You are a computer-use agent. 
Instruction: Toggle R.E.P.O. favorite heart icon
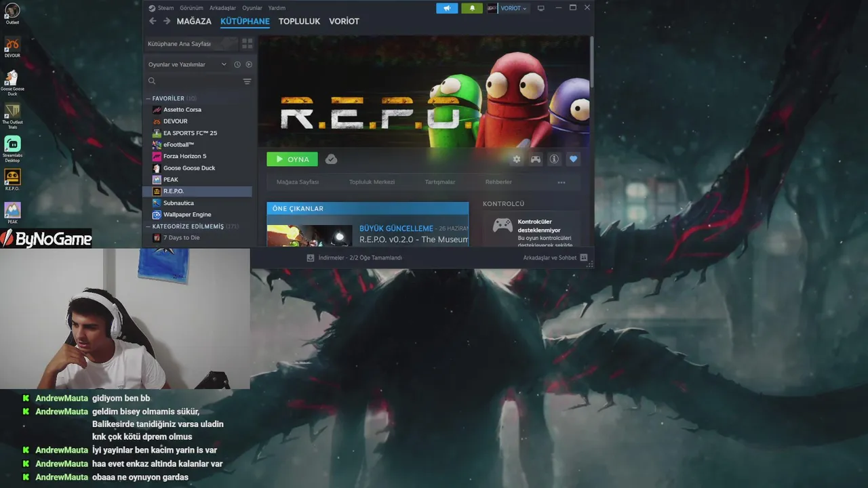click(x=573, y=159)
